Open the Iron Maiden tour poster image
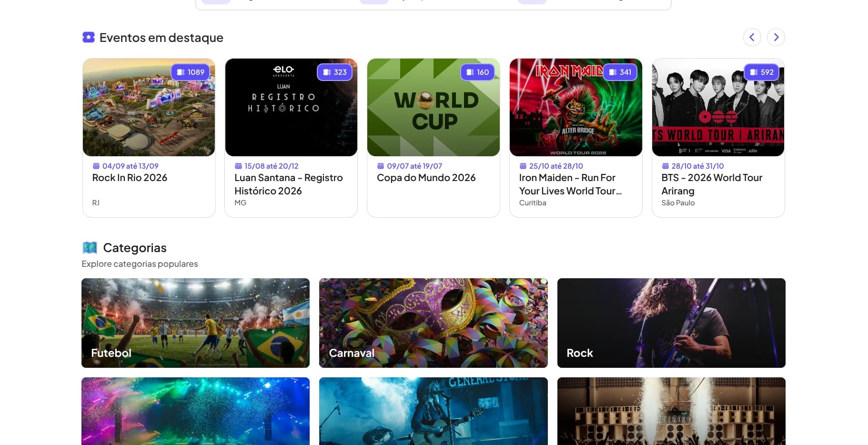The height and width of the screenshot is (445, 868). [576, 107]
